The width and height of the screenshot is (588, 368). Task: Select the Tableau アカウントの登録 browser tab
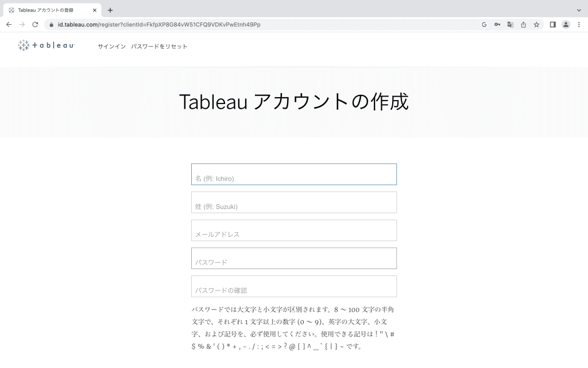(52, 10)
